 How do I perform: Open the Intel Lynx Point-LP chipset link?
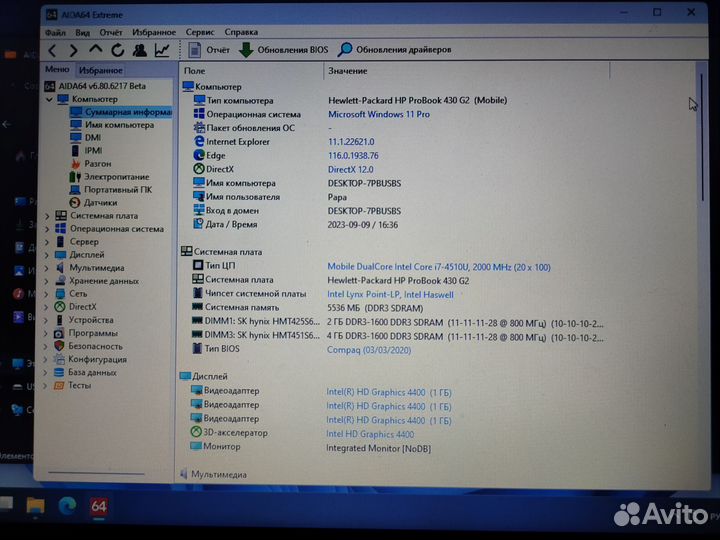tap(390, 294)
